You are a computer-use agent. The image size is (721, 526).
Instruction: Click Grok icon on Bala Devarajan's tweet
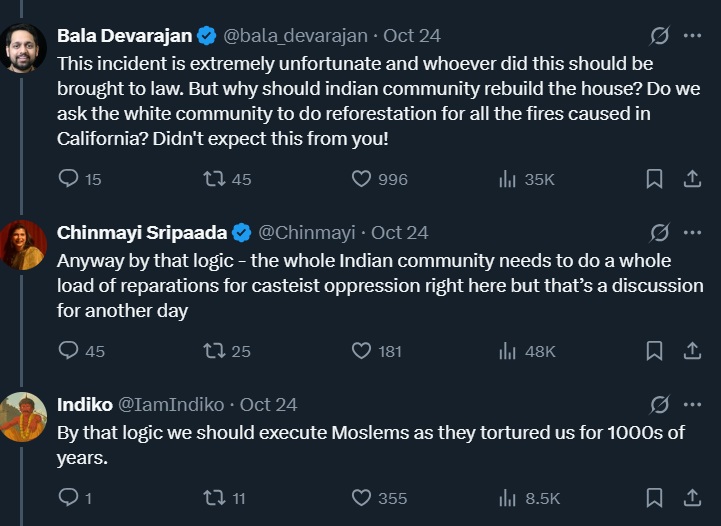coord(659,36)
